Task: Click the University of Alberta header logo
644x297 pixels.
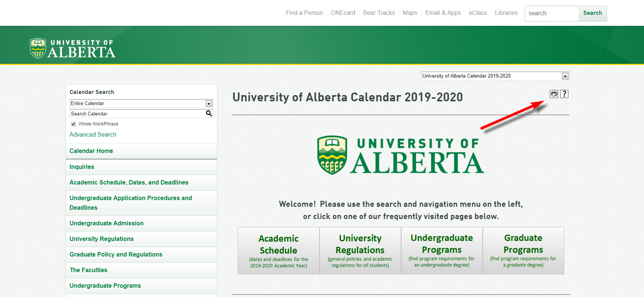Action: click(x=73, y=49)
